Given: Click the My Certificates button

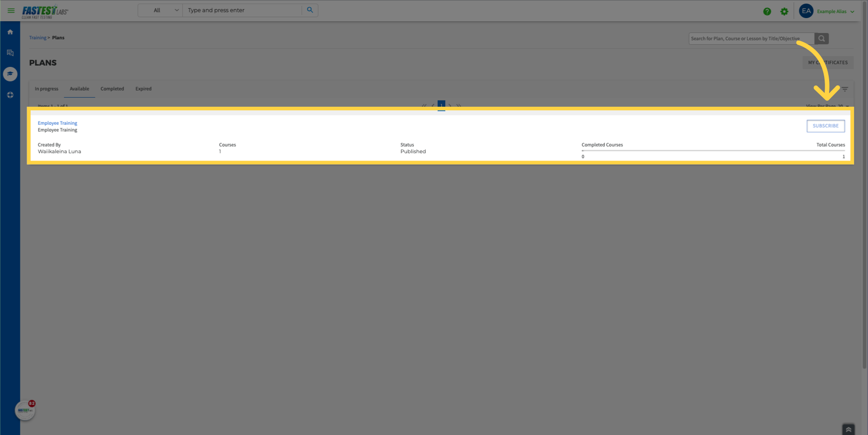Looking at the screenshot, I should click(x=828, y=62).
